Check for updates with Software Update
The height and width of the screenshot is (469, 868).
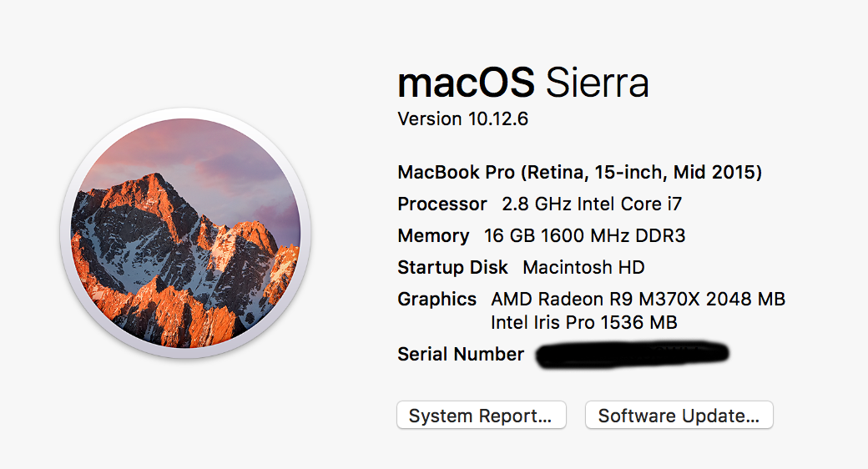[679, 416]
